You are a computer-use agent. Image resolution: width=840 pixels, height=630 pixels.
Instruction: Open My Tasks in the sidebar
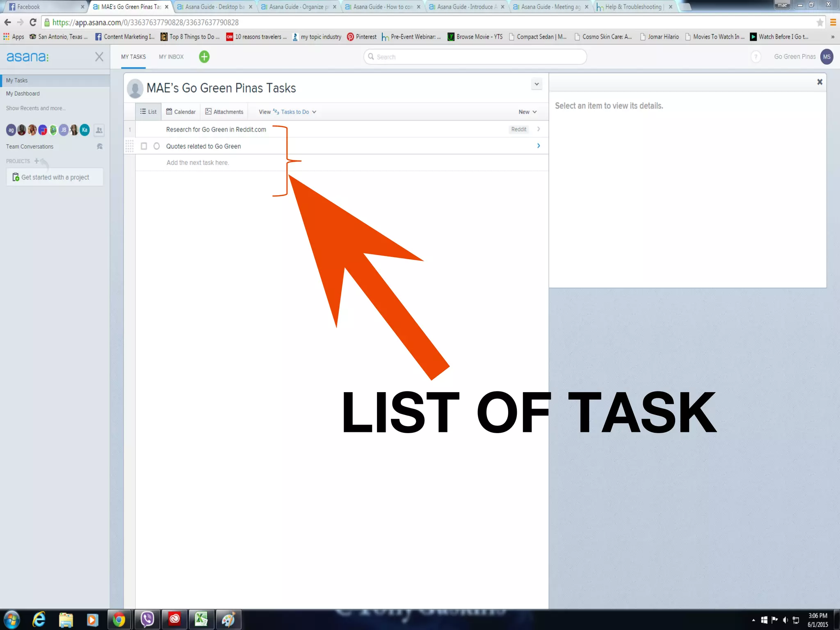pyautogui.click(x=55, y=80)
